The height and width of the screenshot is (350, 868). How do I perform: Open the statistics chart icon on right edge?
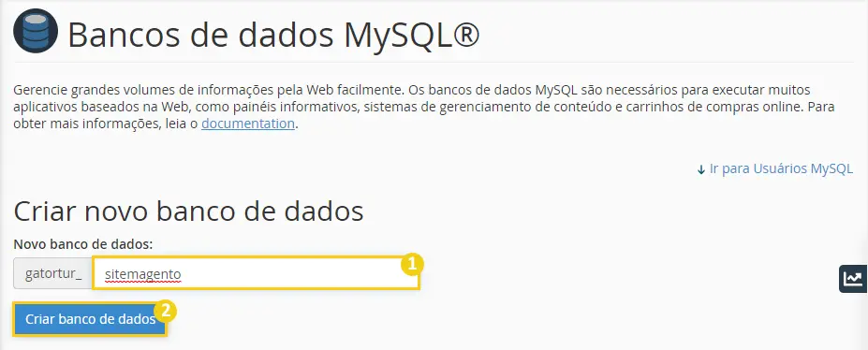coord(853,279)
